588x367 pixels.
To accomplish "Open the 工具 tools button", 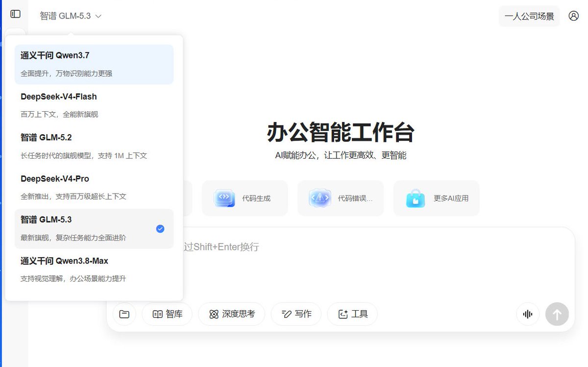I will tap(352, 314).
